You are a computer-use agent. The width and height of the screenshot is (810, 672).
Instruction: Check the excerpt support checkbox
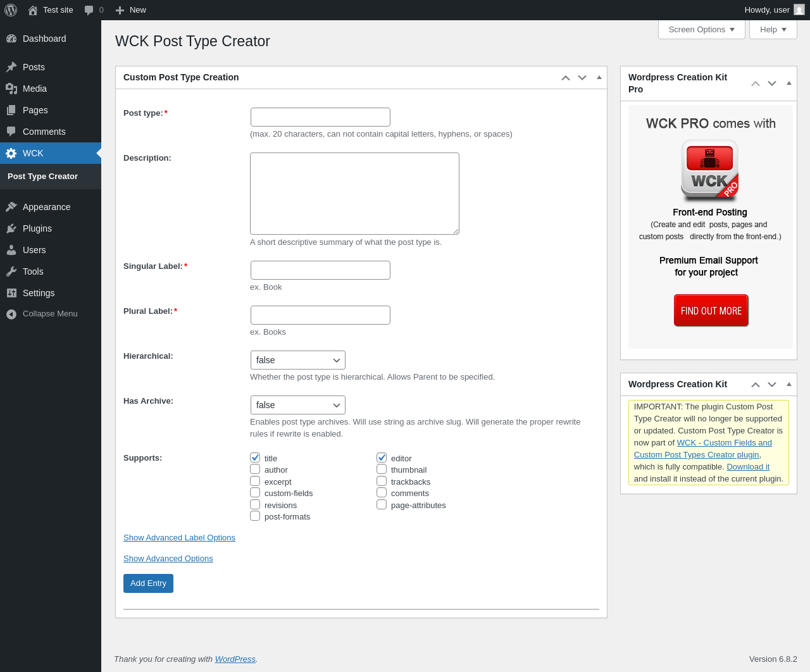(x=255, y=481)
